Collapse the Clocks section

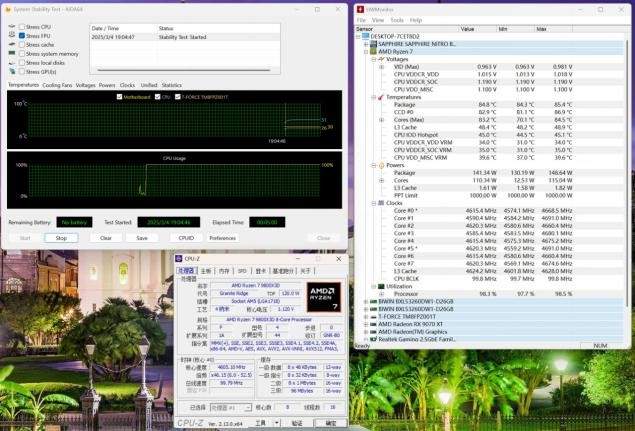(373, 203)
